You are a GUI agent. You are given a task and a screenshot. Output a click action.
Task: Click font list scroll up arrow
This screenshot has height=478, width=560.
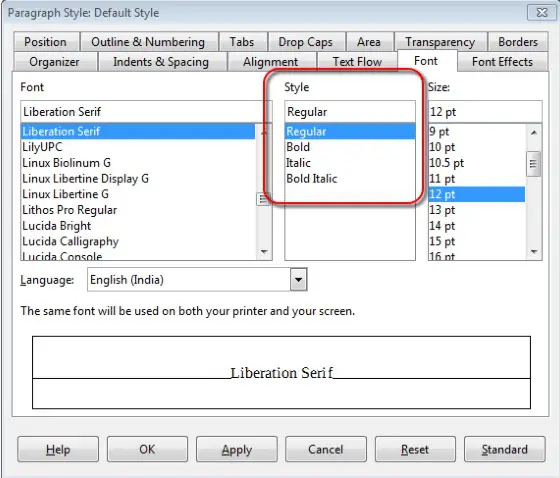264,132
